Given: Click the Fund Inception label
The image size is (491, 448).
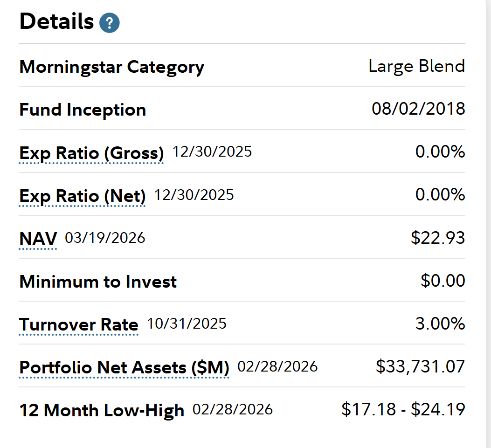Looking at the screenshot, I should 83,110.
